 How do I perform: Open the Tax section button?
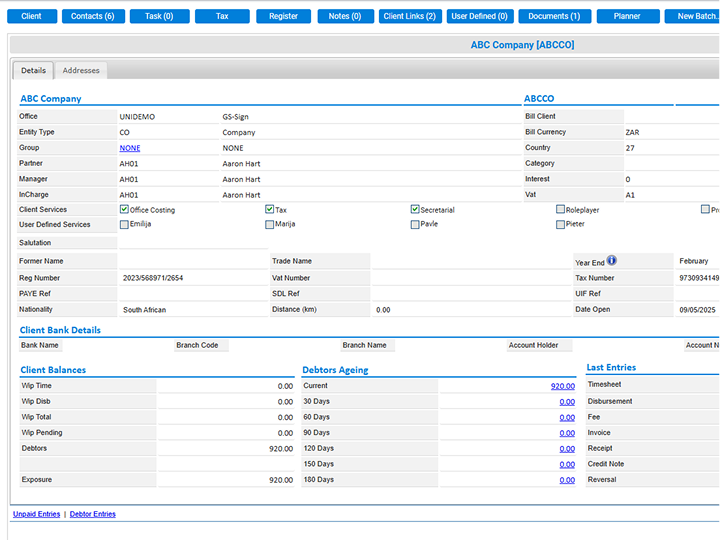coord(222,16)
